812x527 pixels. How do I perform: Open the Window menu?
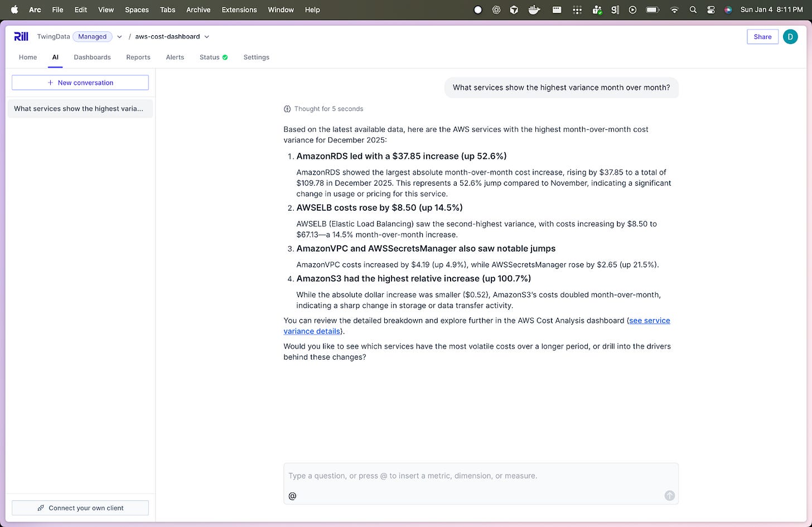281,9
